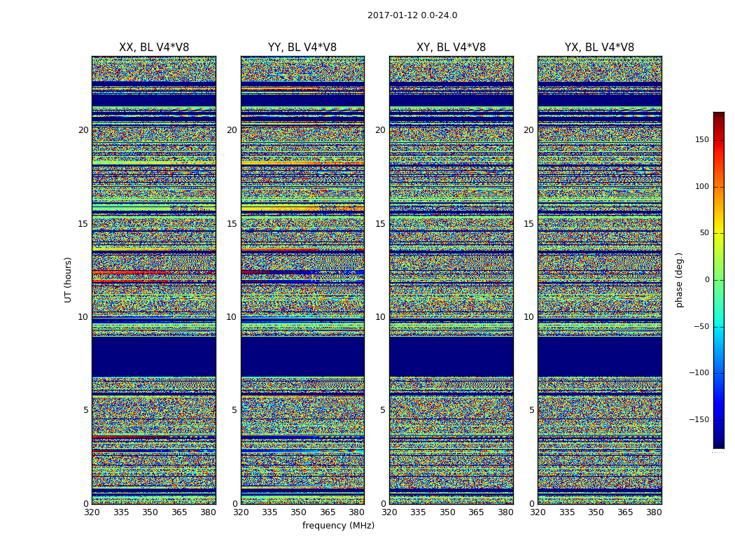The height and width of the screenshot is (560, 735).
Task: Click colorbar tick label '50'
Action: [x=704, y=233]
